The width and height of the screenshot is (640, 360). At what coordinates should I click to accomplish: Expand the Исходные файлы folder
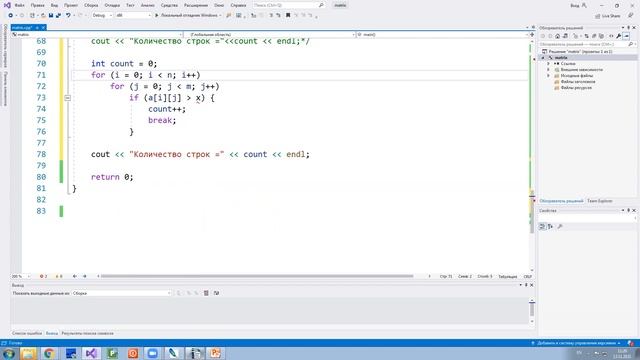[x=549, y=76]
